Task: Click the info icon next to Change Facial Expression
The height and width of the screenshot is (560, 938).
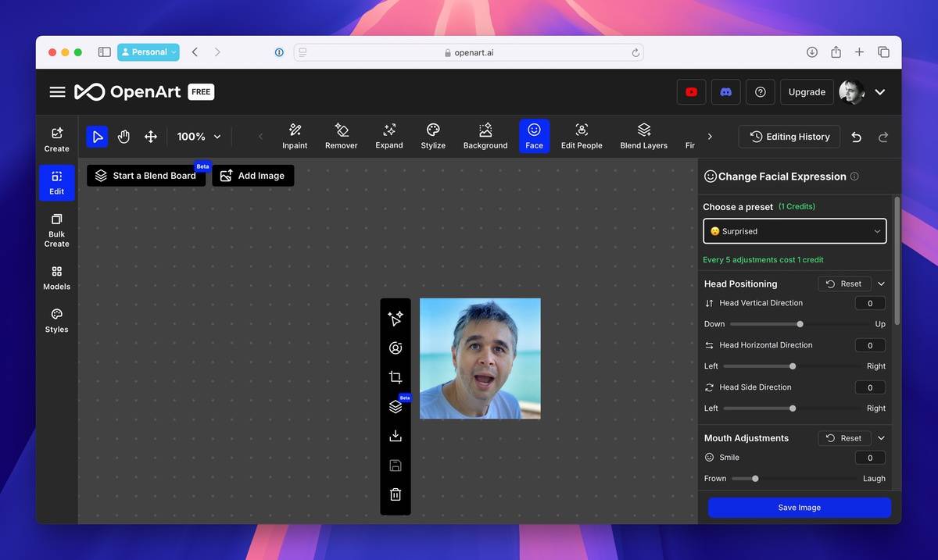Action: pos(854,177)
